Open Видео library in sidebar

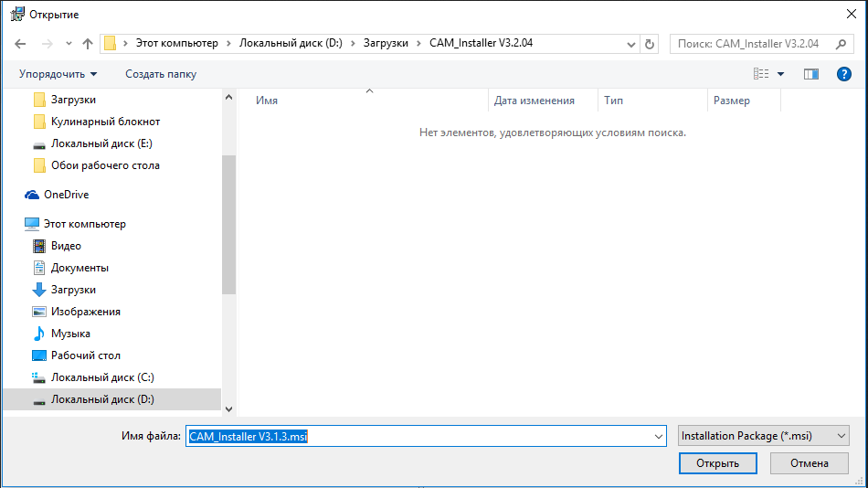pos(66,246)
